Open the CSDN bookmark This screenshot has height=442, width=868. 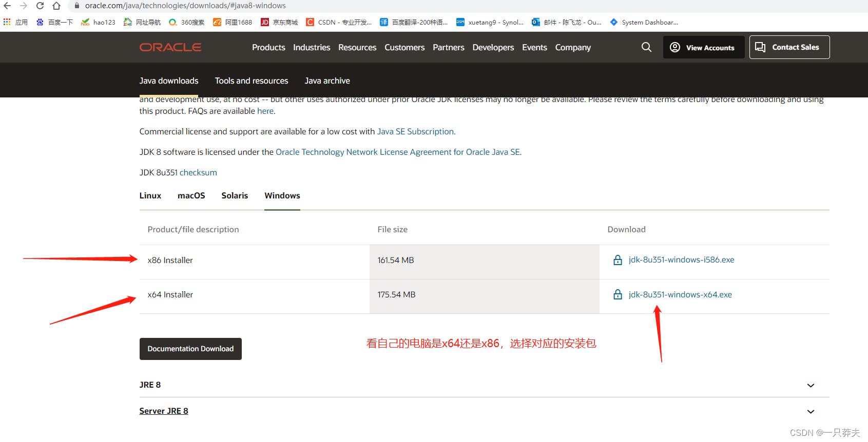pyautogui.click(x=339, y=22)
